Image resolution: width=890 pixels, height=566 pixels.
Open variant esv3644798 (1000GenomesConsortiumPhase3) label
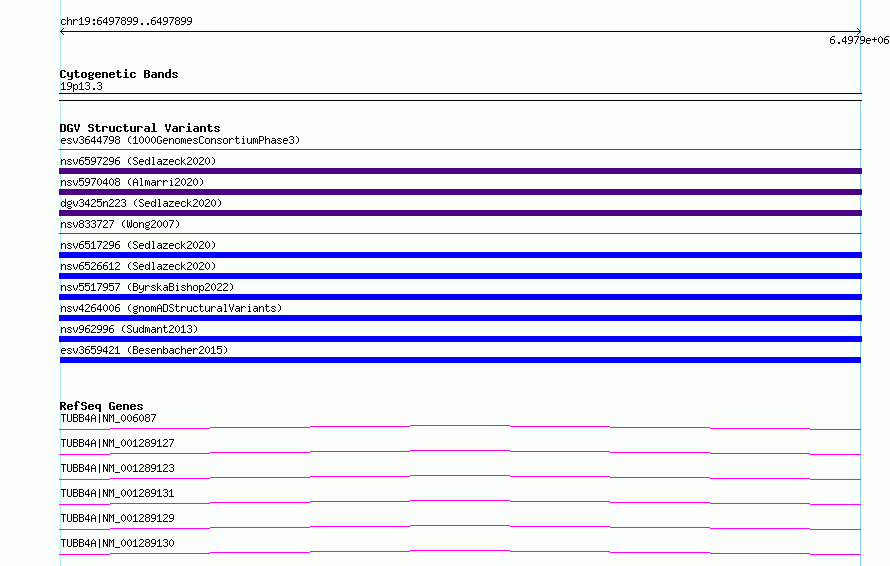(180, 140)
